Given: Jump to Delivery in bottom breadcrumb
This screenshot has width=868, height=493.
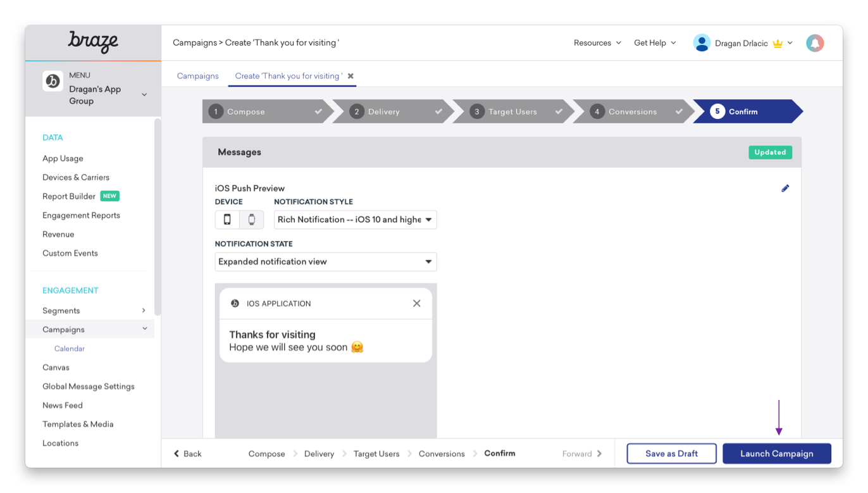Looking at the screenshot, I should [319, 454].
